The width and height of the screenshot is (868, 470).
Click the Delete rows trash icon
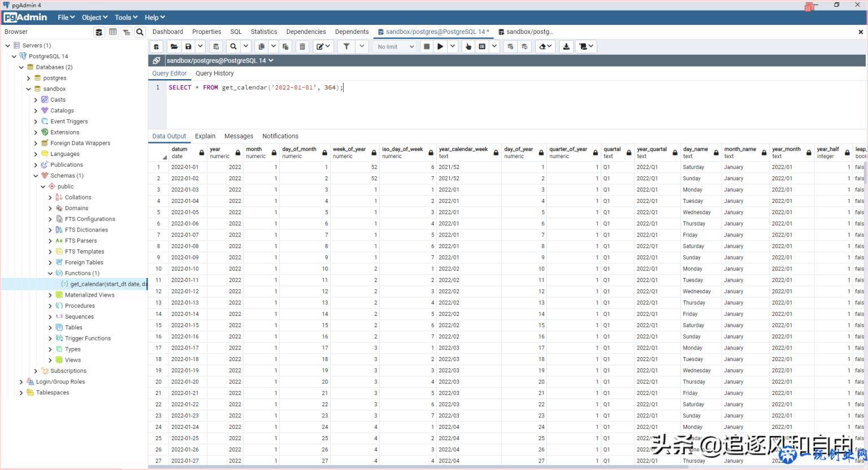pos(302,46)
